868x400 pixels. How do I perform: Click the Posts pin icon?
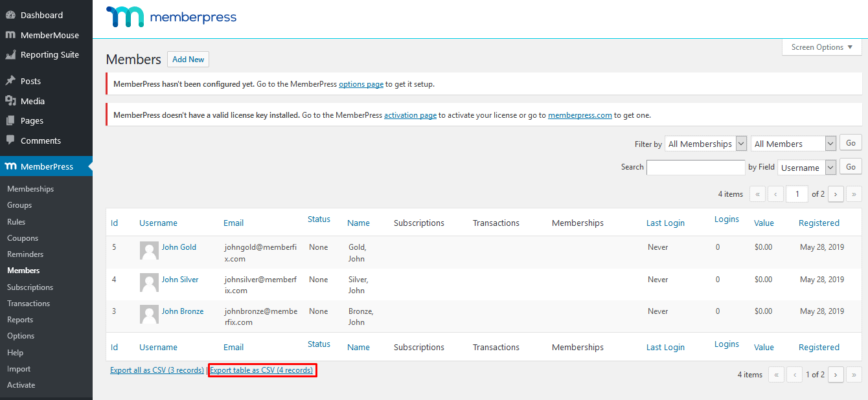[x=10, y=81]
